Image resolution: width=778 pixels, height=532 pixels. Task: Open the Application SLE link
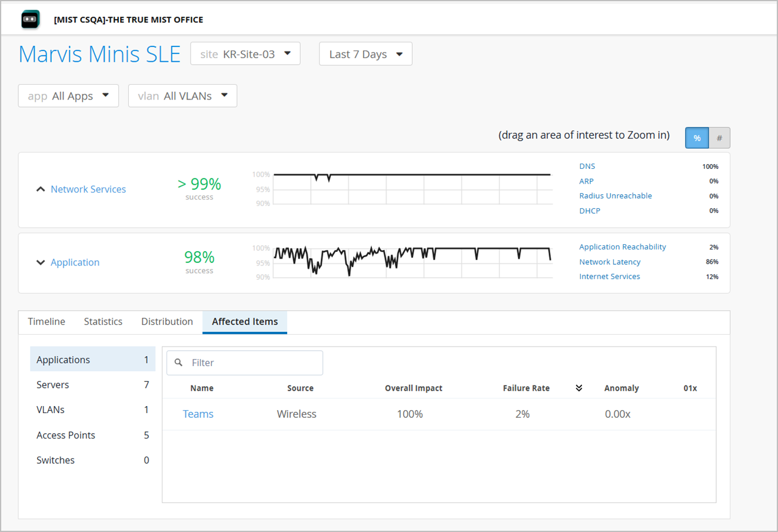click(x=75, y=262)
